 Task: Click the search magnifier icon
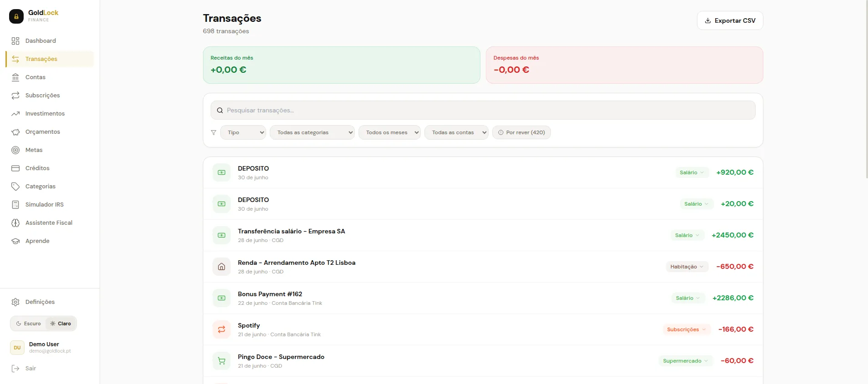click(x=220, y=110)
